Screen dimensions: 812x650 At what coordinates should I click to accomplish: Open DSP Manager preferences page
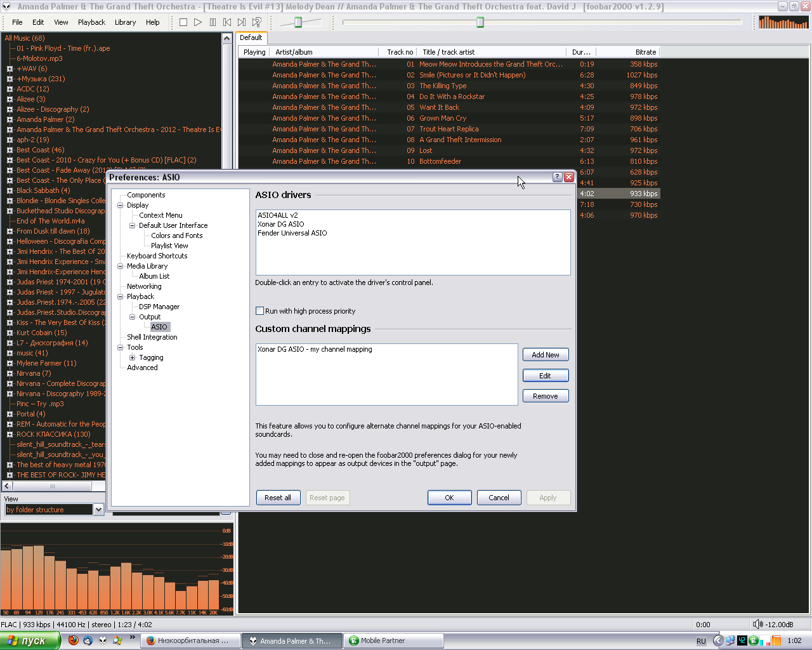159,307
